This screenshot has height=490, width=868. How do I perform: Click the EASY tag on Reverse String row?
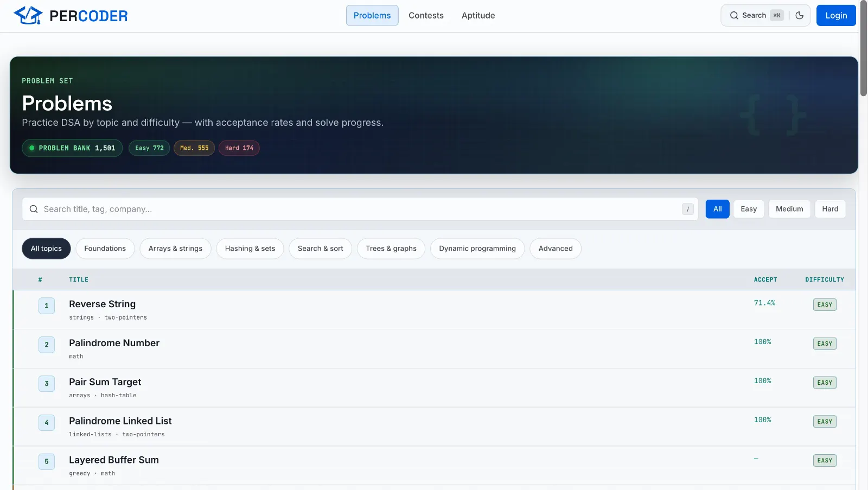pos(825,305)
